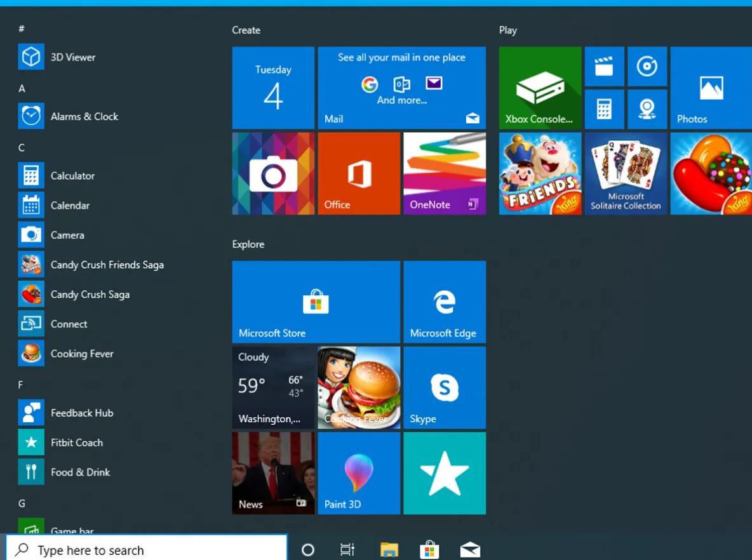
Task: Open the Maps tile
Action: [647, 109]
